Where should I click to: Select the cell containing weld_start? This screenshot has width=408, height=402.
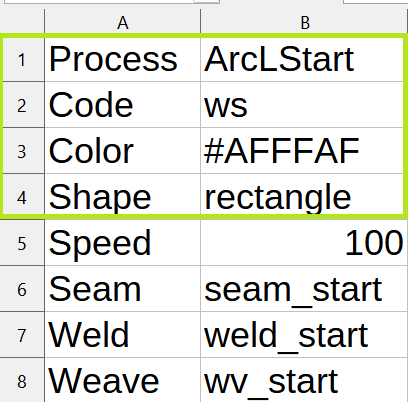304,335
